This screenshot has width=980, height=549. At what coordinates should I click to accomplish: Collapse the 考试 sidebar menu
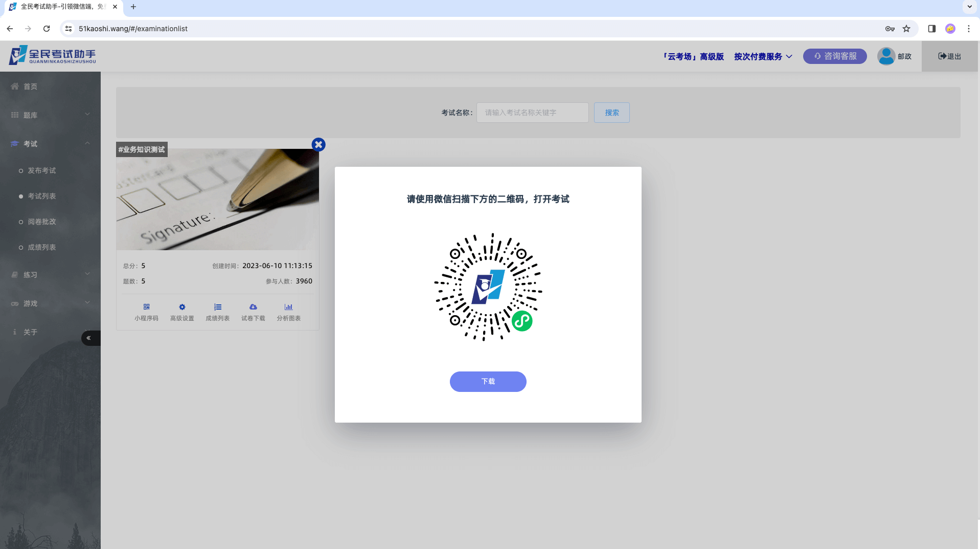pyautogui.click(x=50, y=144)
